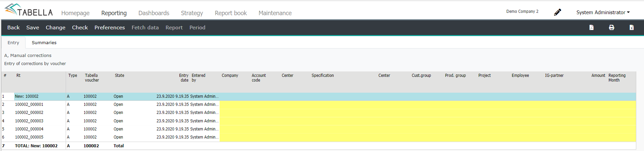Image resolution: width=644 pixels, height=151 pixels.
Task: Open the Reporting menu
Action: (114, 13)
